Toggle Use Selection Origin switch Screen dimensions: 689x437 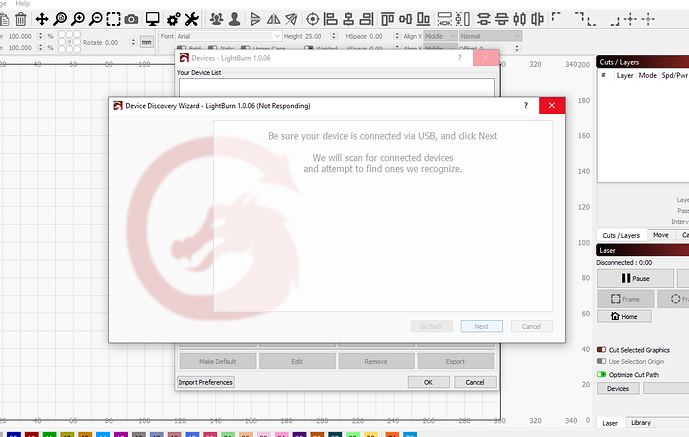click(601, 361)
